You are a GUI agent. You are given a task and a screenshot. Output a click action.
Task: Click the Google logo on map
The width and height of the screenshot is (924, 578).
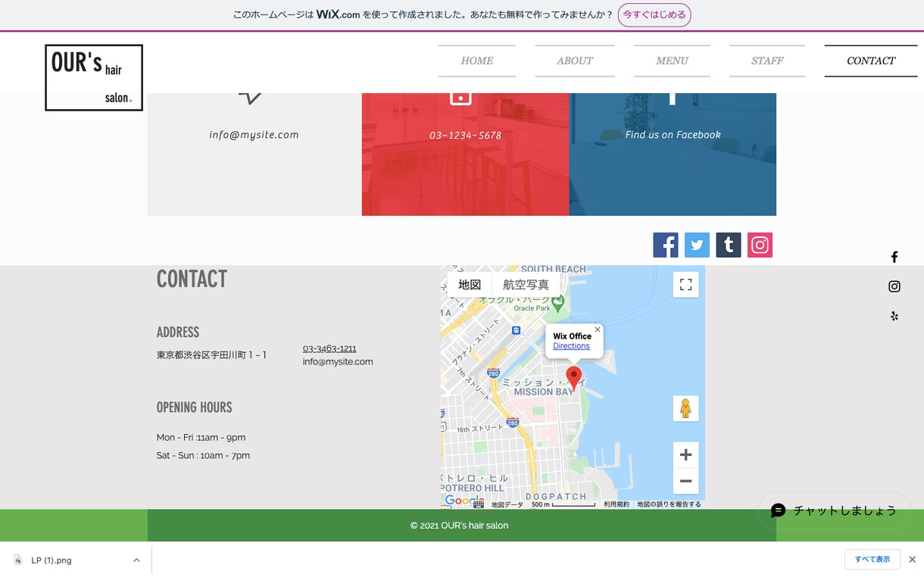[464, 501]
